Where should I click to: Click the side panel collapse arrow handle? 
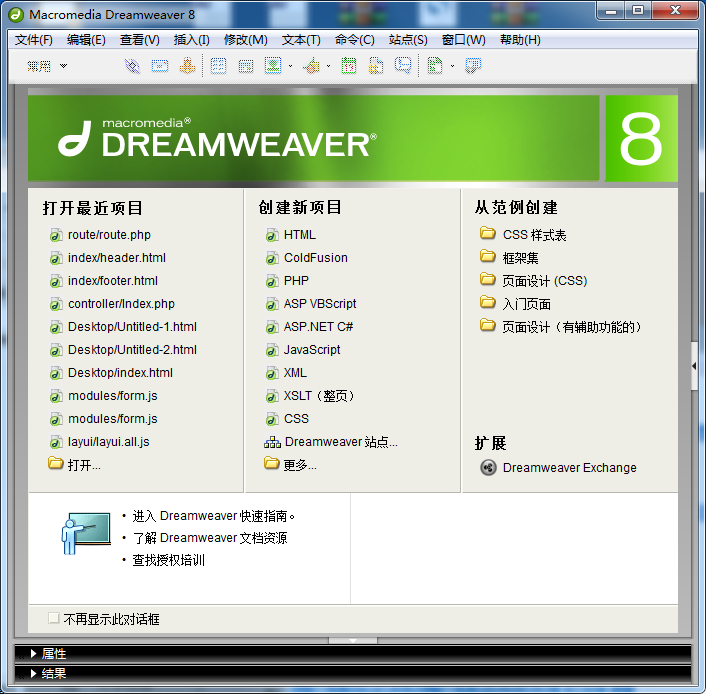pos(694,367)
